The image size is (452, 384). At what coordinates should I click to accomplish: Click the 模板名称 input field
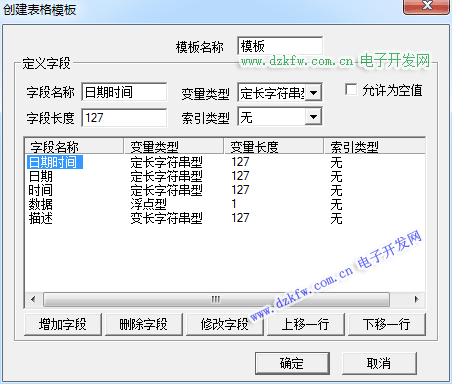click(280, 46)
